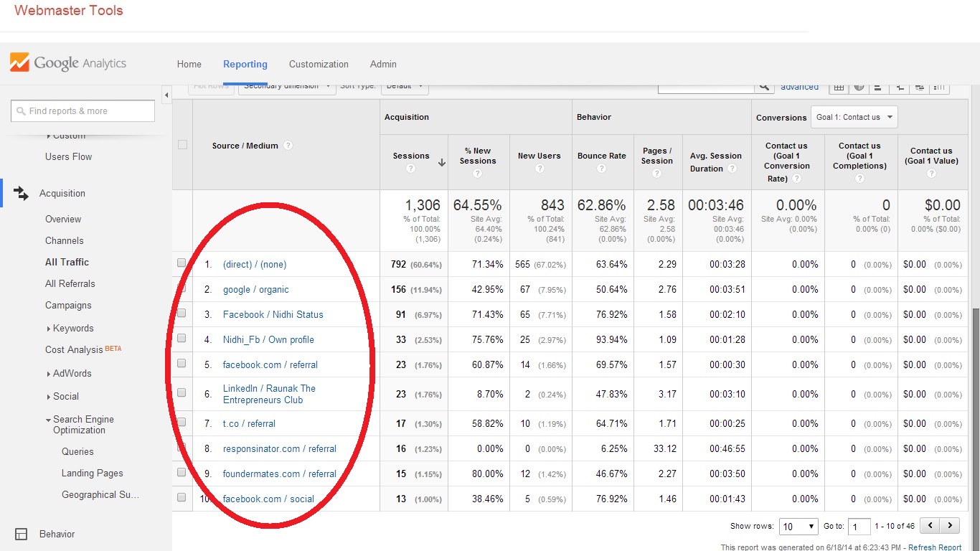This screenshot has width=980, height=551.
Task: Open Acquisition Overview in sidebar
Action: [x=63, y=219]
